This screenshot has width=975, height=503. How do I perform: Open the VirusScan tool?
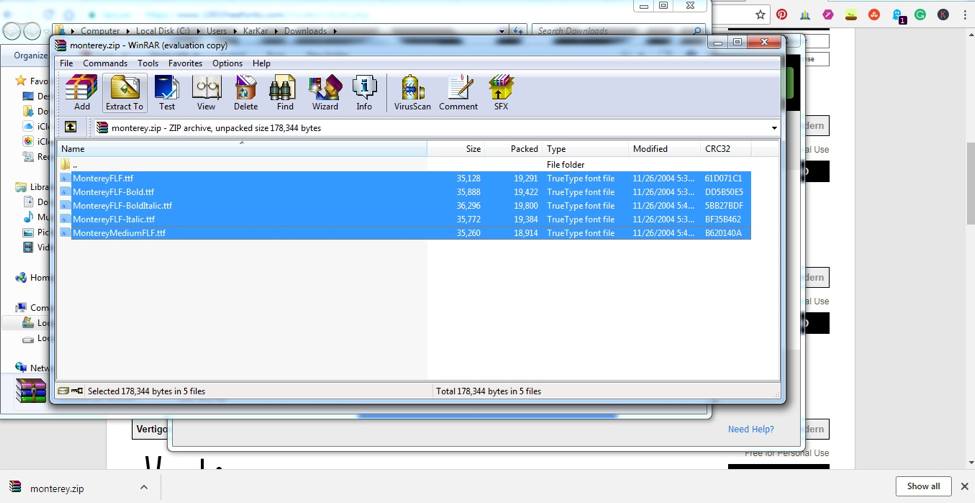[412, 93]
